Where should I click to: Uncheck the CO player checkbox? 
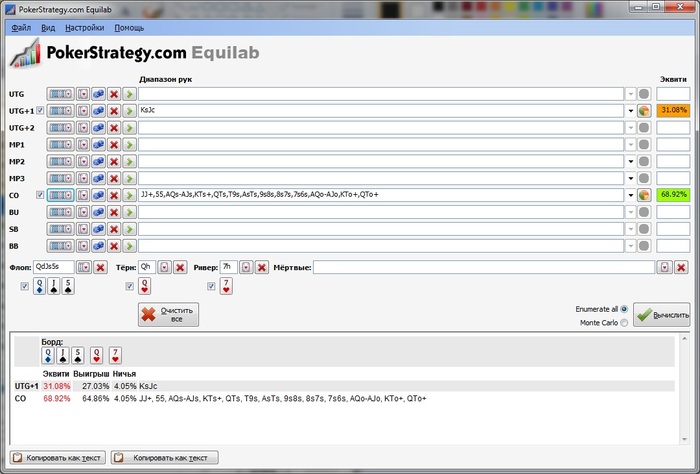40,195
